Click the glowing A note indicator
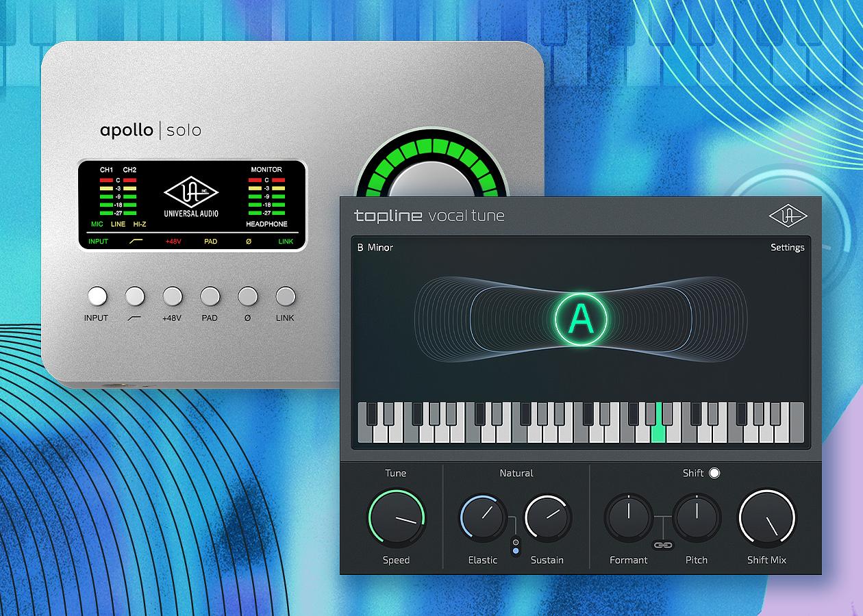The image size is (863, 616). click(581, 318)
